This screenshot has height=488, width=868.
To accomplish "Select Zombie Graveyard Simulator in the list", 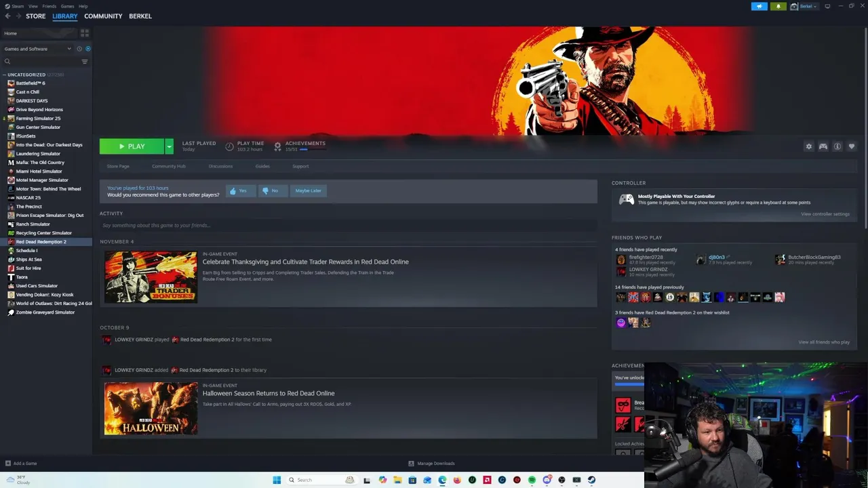I will click(45, 312).
